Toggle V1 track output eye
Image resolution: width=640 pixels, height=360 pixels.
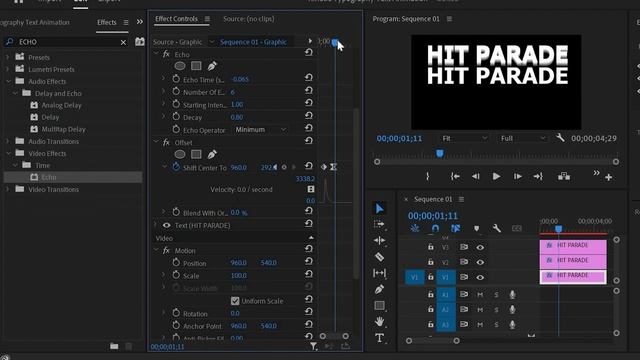480,278
